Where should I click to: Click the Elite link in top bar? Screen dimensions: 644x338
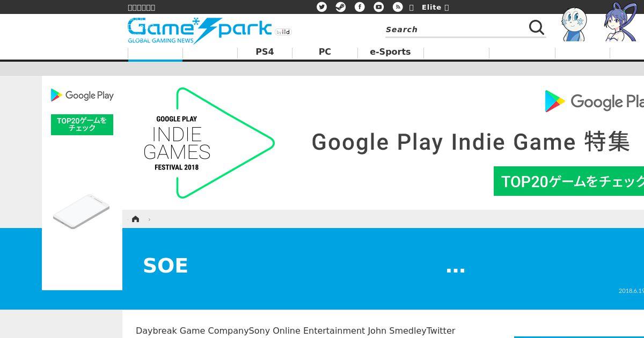(x=431, y=7)
